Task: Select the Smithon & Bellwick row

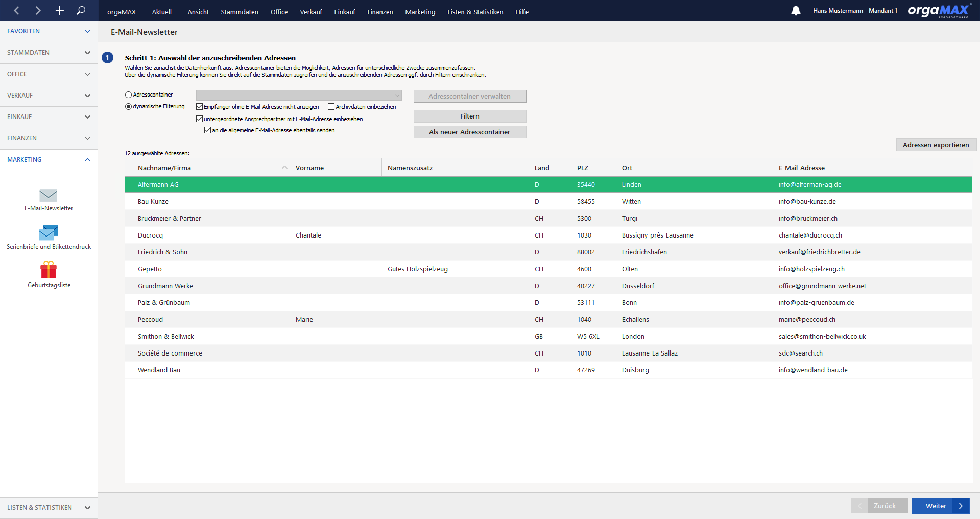Action: point(548,336)
